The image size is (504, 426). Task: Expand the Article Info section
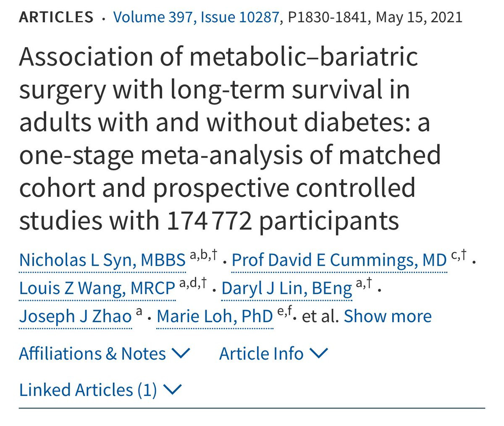tap(261, 353)
